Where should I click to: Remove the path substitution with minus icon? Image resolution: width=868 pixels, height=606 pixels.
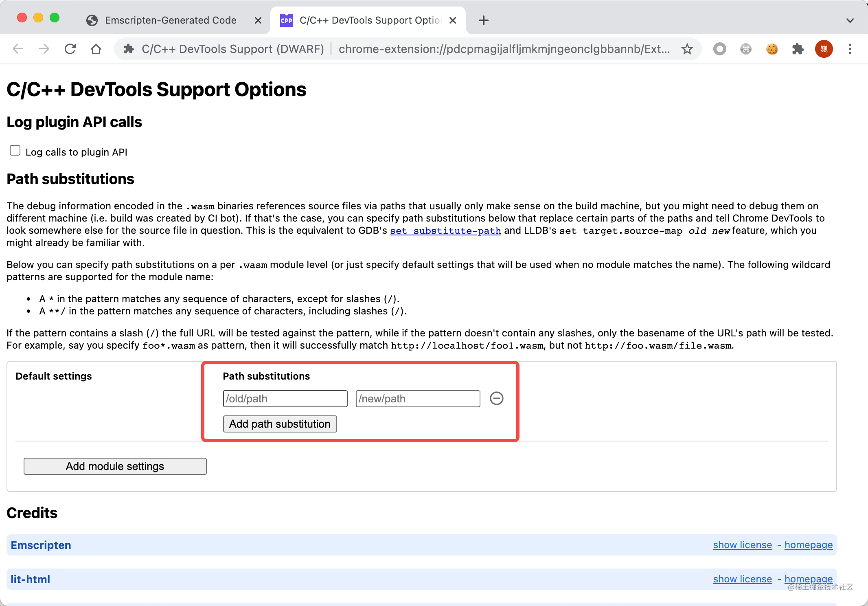[x=497, y=398]
